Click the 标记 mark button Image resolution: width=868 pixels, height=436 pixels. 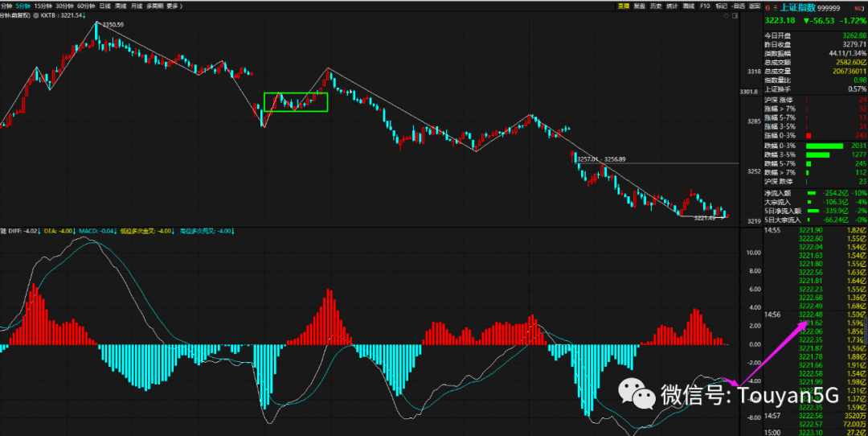coord(721,6)
